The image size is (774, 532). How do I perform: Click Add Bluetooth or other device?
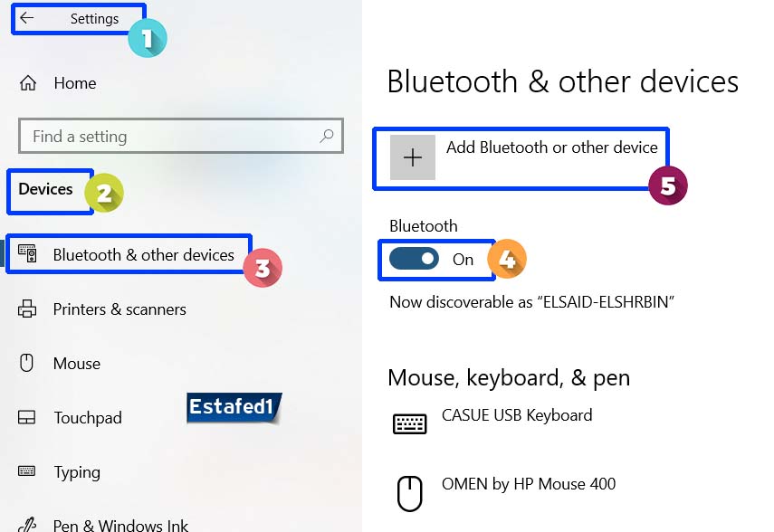551,147
